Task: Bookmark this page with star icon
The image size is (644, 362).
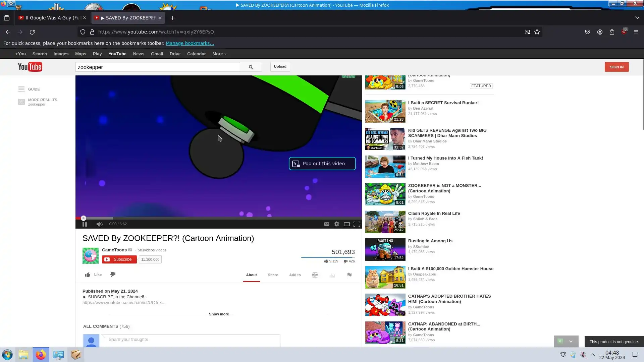Action: [537, 32]
